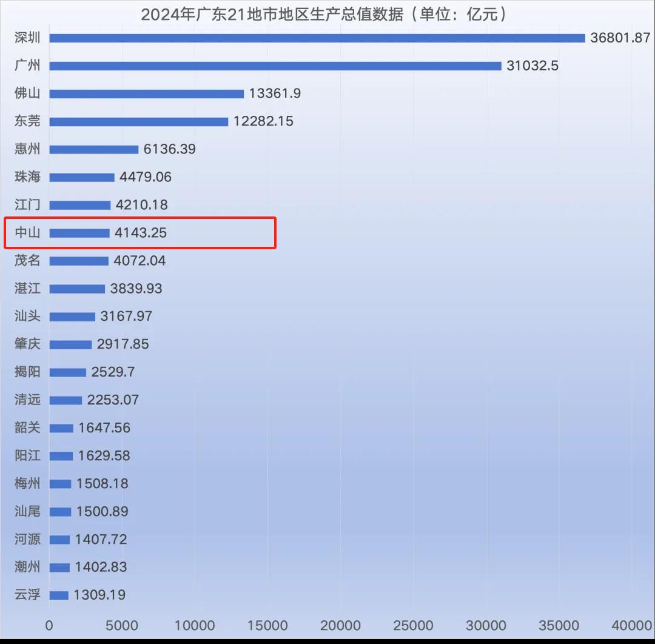Click the value 31032.5

pyautogui.click(x=532, y=65)
